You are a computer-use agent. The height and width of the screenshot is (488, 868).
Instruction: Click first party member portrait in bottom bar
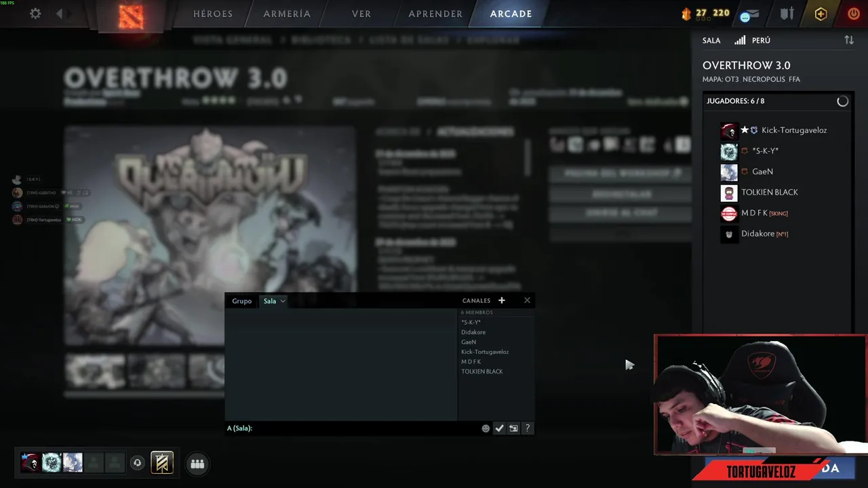(30, 463)
